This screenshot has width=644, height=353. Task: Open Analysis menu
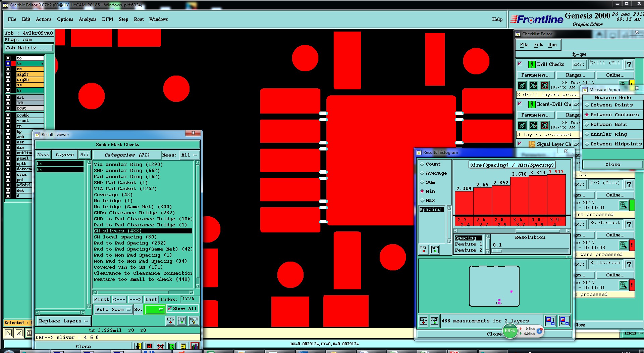pyautogui.click(x=88, y=19)
